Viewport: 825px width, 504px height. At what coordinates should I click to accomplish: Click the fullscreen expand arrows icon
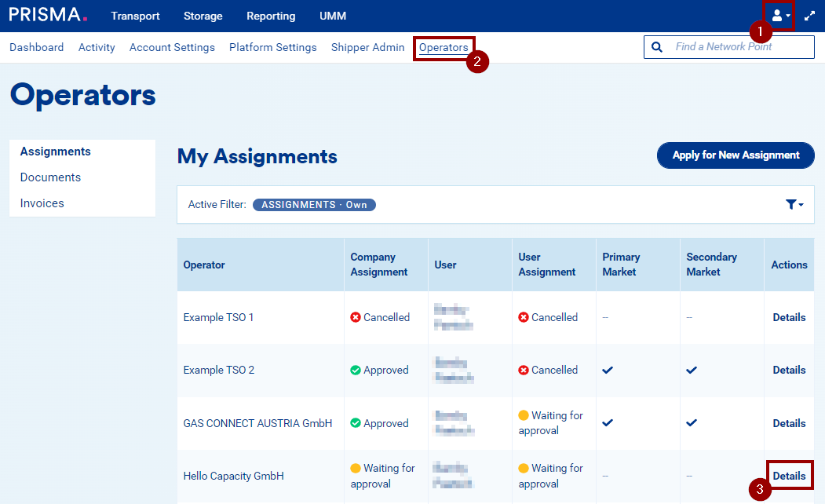coord(809,16)
